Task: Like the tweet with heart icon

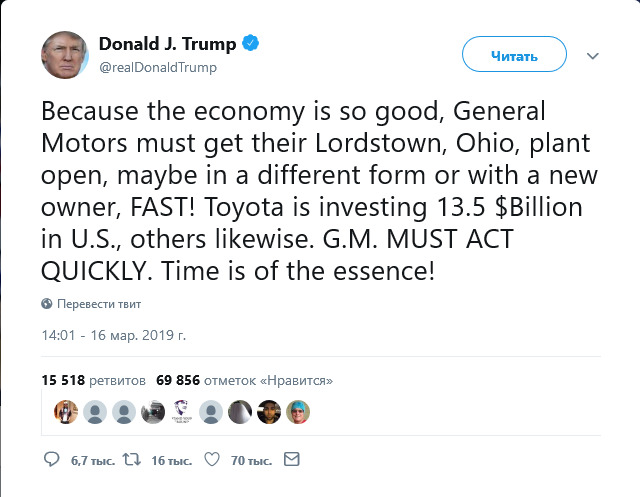Action: coord(211,460)
